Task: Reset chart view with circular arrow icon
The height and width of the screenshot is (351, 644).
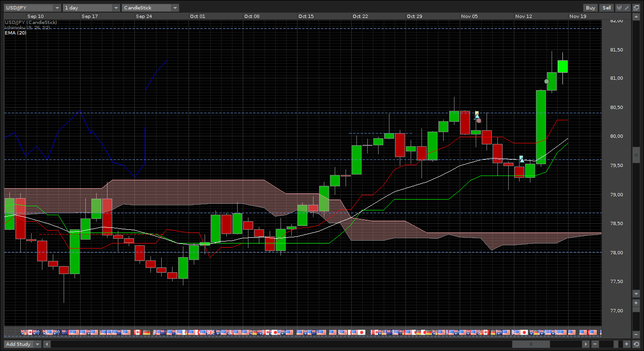Action: click(x=636, y=344)
